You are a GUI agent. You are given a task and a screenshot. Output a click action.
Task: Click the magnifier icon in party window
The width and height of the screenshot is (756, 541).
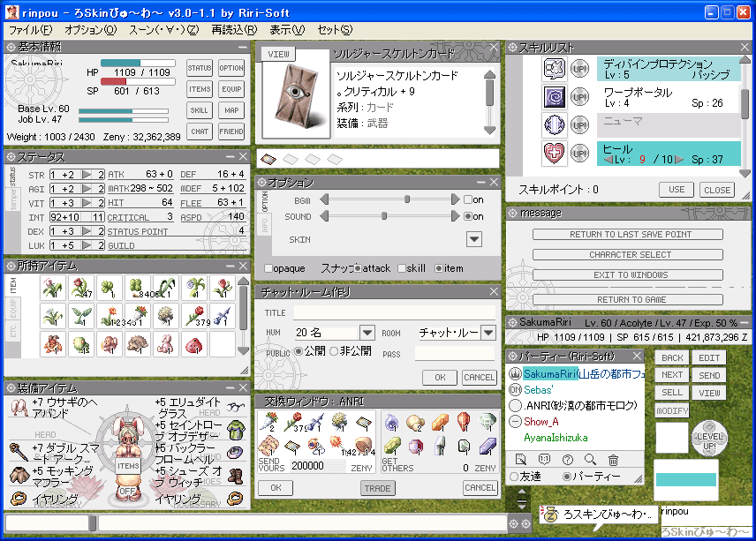(x=590, y=460)
